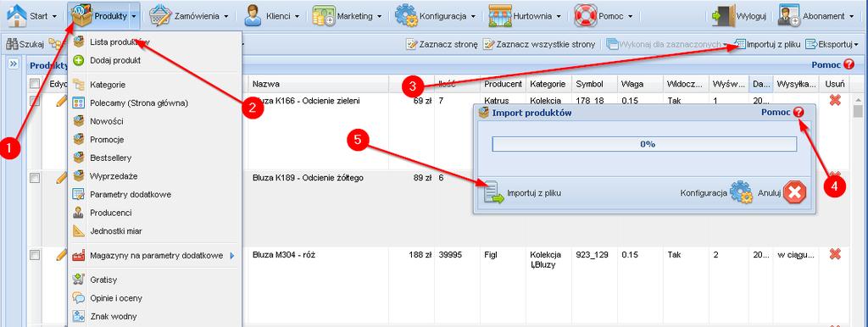Open the Klienci person icon
Screen dimensions: 868x327
pos(253,16)
